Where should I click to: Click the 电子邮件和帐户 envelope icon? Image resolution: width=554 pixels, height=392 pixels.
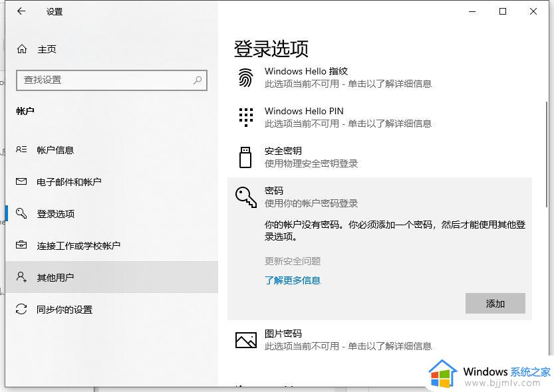click(x=21, y=181)
